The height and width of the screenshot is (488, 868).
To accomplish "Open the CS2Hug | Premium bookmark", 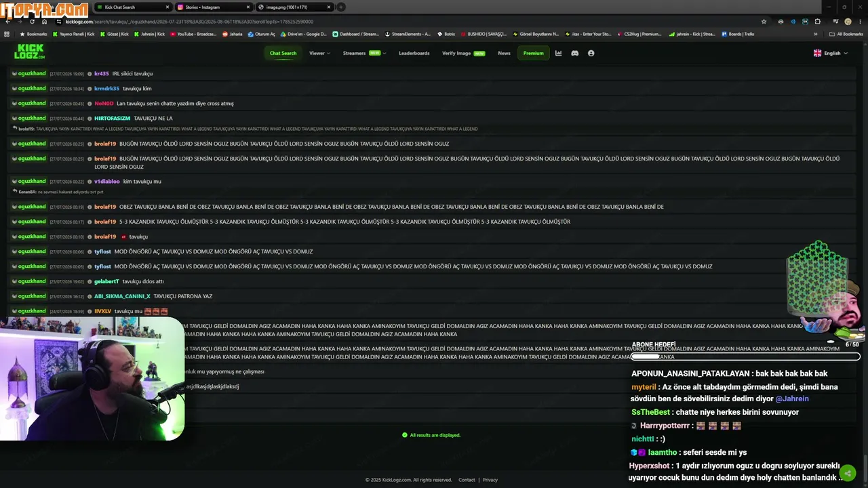I will coord(639,34).
